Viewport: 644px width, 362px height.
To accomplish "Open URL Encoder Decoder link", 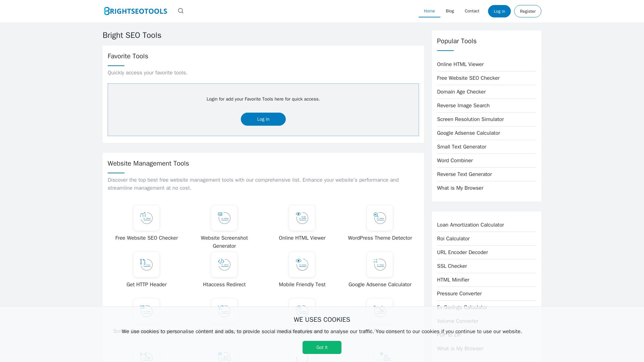I will 462,252.
